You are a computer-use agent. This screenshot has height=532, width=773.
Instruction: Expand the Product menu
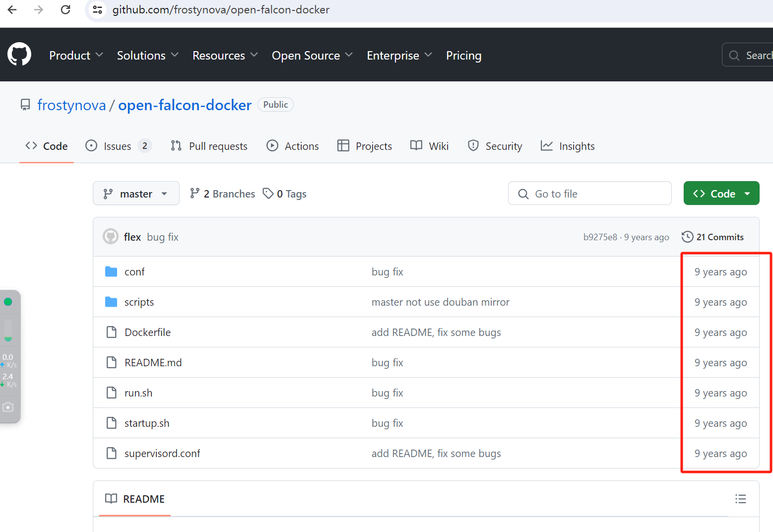click(x=76, y=55)
